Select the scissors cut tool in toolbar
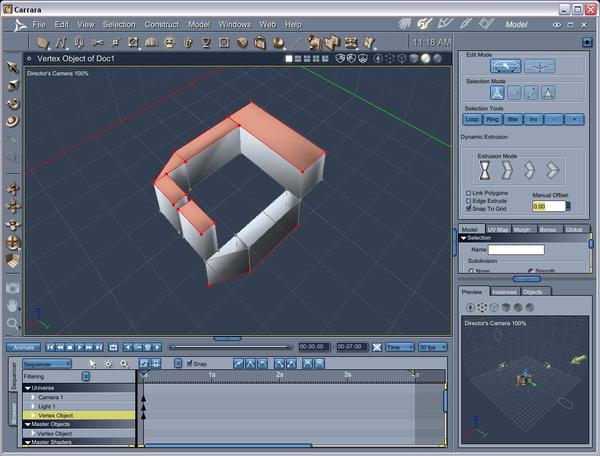The width and height of the screenshot is (600, 456). pos(99,42)
